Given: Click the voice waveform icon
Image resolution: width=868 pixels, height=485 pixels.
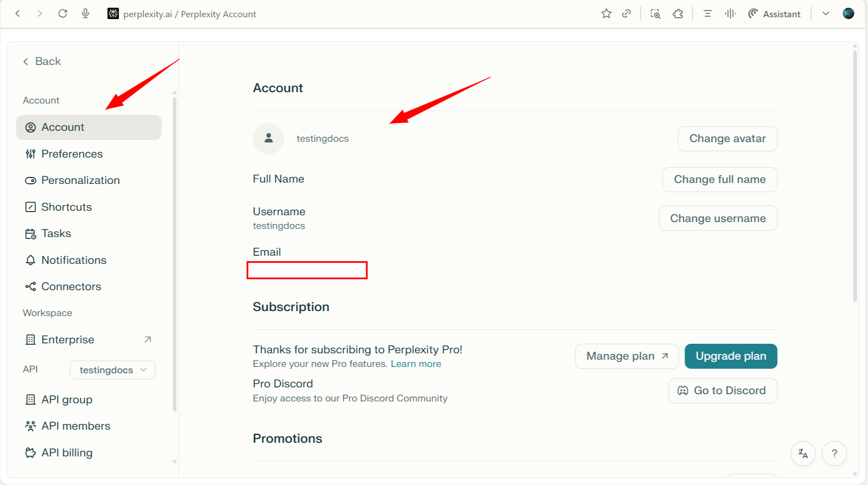Looking at the screenshot, I should [x=730, y=14].
